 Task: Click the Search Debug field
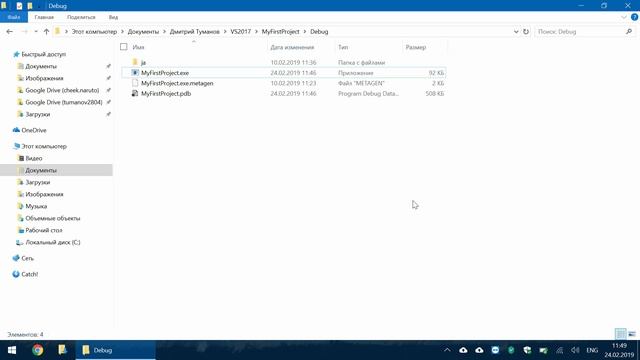[x=580, y=31]
